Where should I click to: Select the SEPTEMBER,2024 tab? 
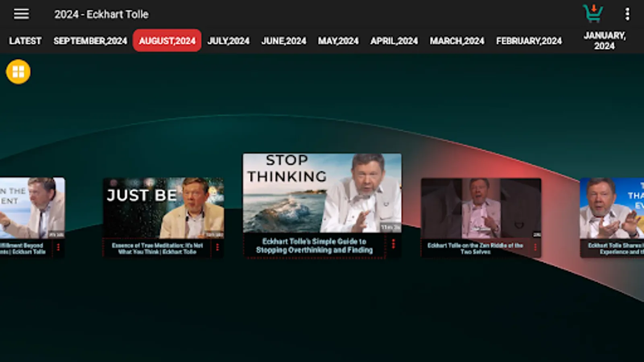pos(90,41)
